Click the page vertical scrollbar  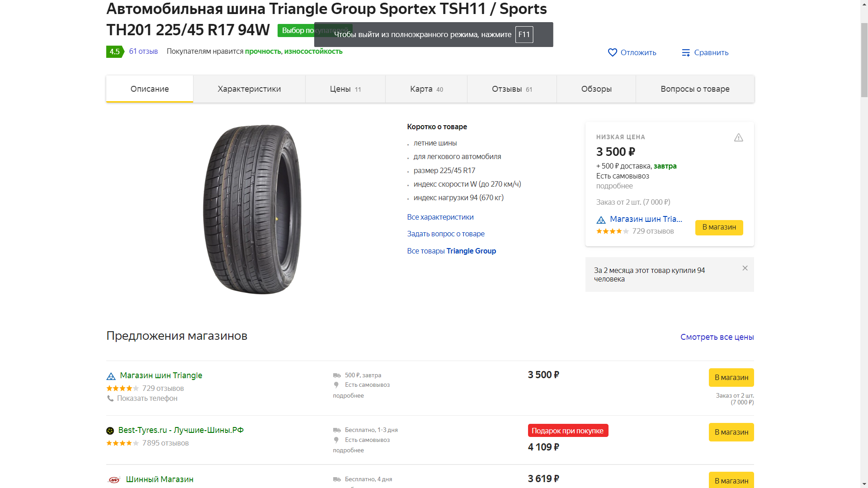coord(864,59)
